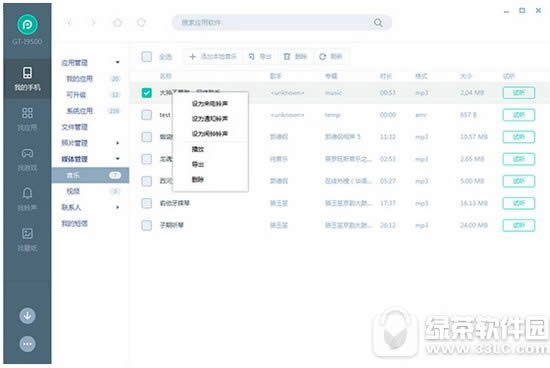Screen dimensions: 550x368
Task: Open the download manager arrow icon
Action: [27, 315]
